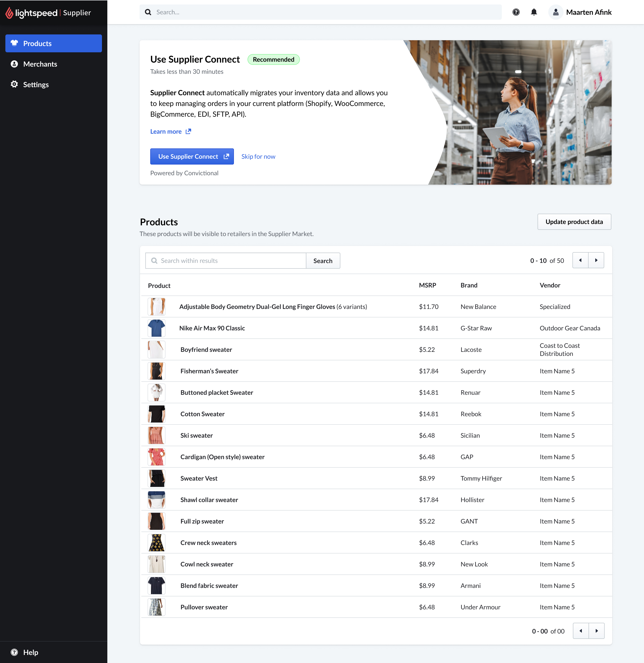Screen dimensions: 644x663
Task: Open the Cotton Sweater thumbnail
Action: [156, 414]
